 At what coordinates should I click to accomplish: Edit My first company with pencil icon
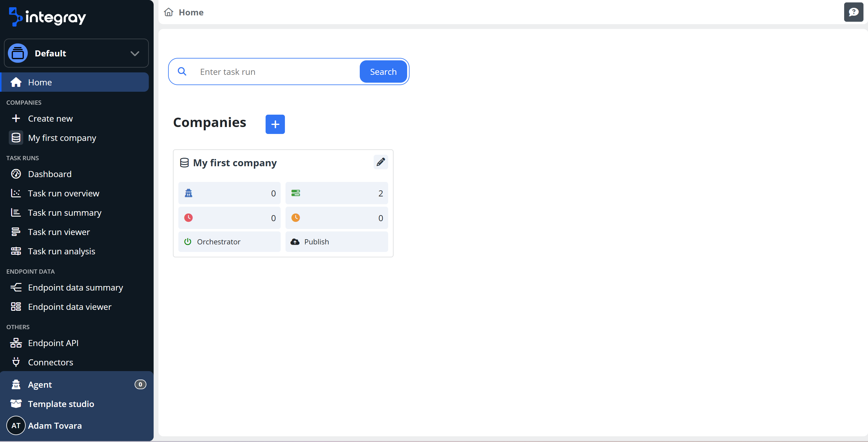click(x=380, y=162)
